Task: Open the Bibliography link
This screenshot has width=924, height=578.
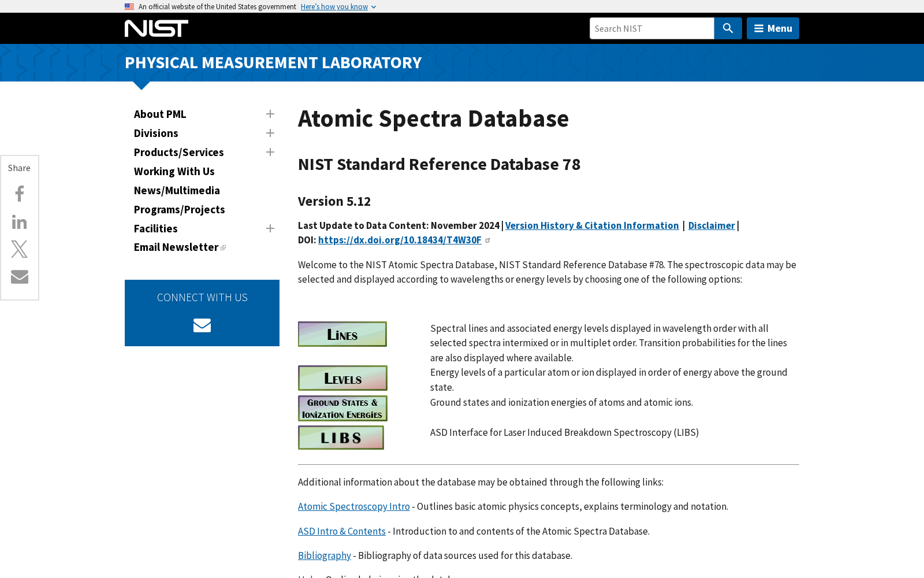Action: click(x=325, y=555)
